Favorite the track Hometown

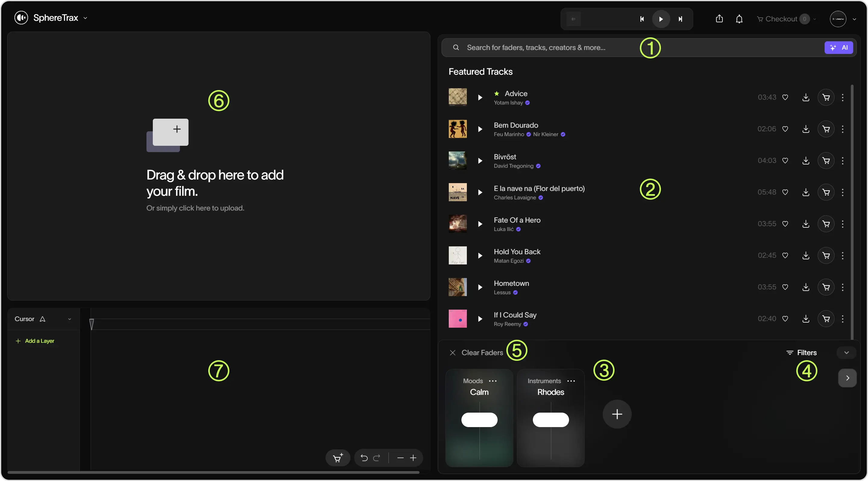[785, 287]
